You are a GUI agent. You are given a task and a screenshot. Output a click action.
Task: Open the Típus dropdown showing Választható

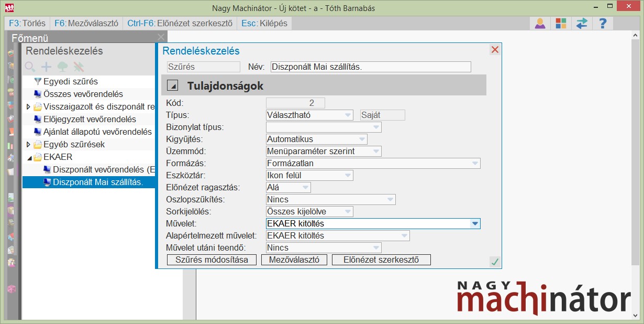(x=309, y=115)
